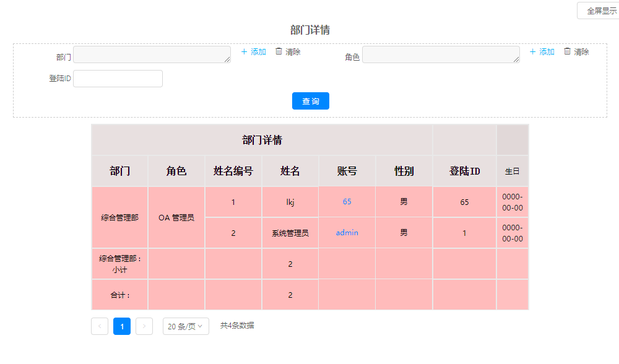The height and width of the screenshot is (364, 619).
Task: Click the 性别 column header
Action: [x=404, y=171]
